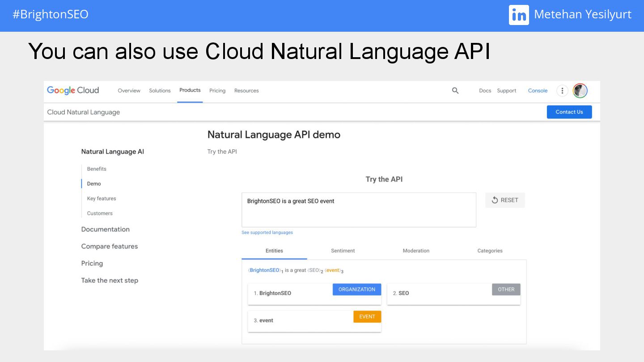Click the #BrightonSEO hashtag text
The width and height of the screenshot is (644, 362).
(51, 14)
